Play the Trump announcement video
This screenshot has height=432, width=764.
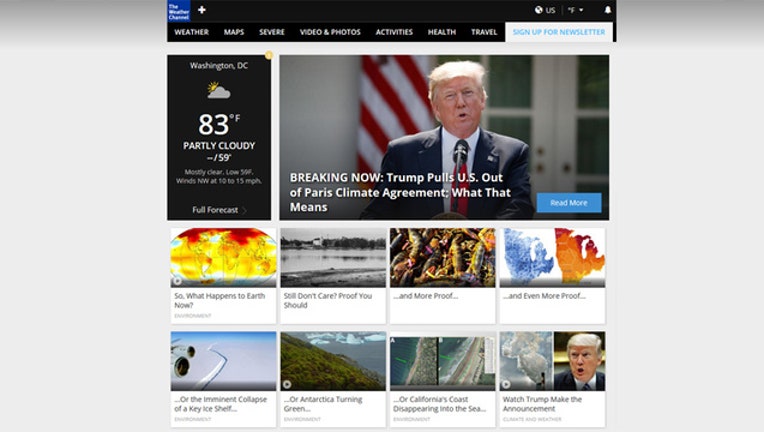(506, 384)
